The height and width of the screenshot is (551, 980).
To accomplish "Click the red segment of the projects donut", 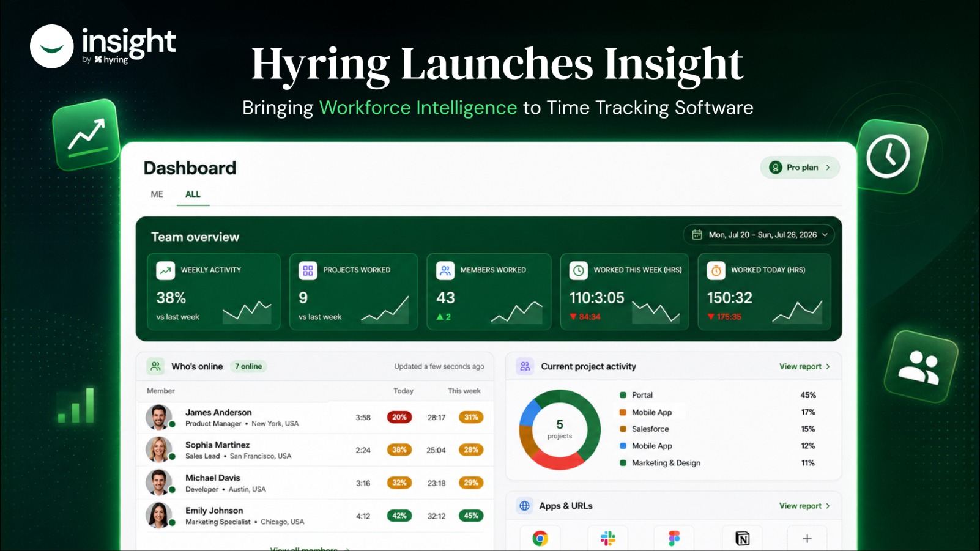I will [x=558, y=462].
